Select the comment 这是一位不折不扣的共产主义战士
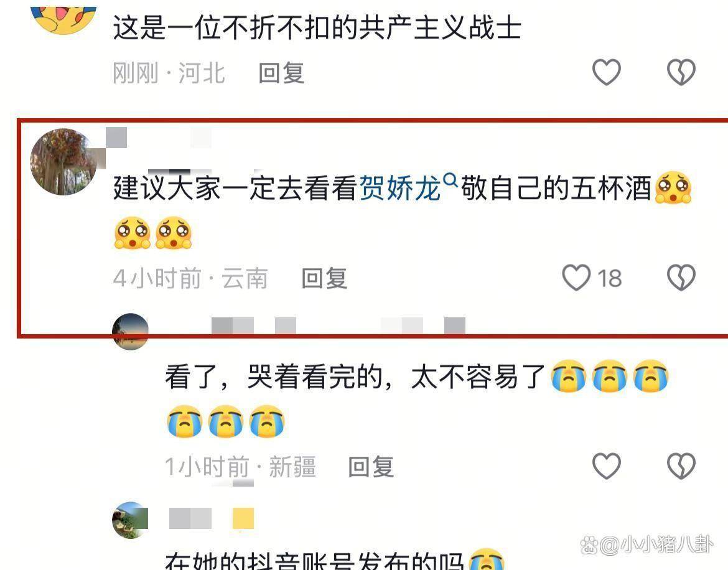The image size is (728, 570). click(x=317, y=27)
